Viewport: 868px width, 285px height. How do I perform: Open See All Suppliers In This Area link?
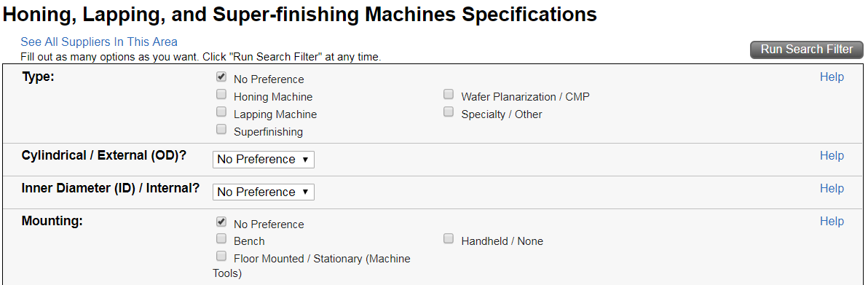click(x=99, y=42)
